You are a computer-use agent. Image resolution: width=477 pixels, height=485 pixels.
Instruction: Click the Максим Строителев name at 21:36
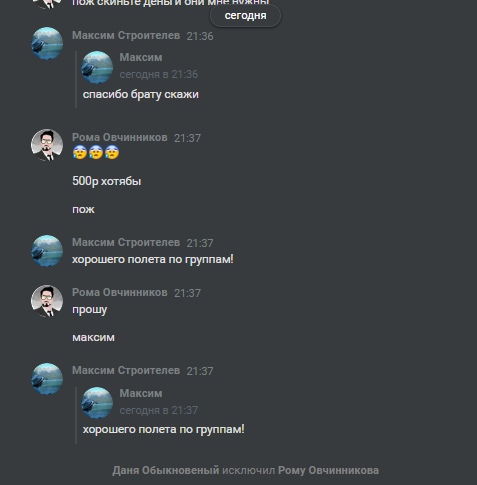(126, 35)
